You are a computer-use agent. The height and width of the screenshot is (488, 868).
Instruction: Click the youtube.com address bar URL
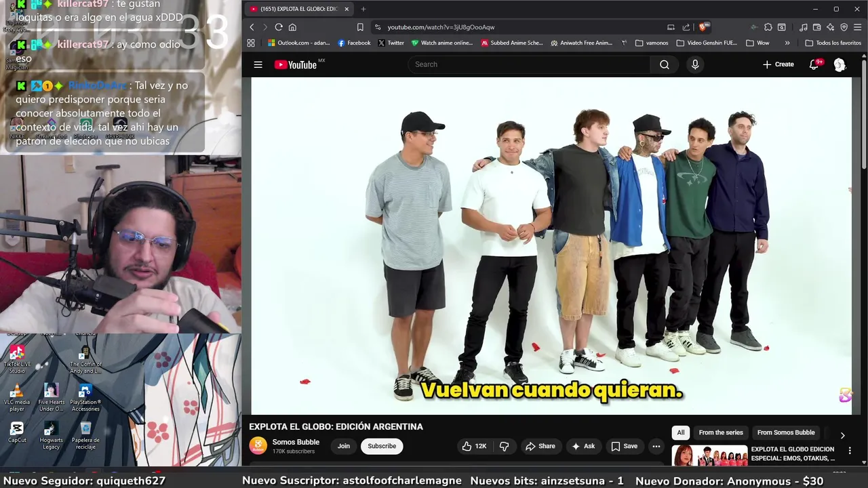[x=441, y=27]
